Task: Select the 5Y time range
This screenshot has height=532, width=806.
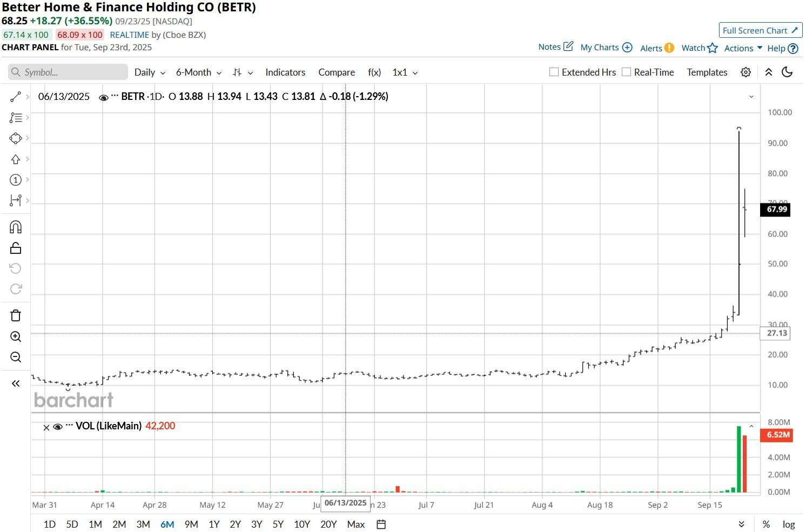Action: coord(278,524)
